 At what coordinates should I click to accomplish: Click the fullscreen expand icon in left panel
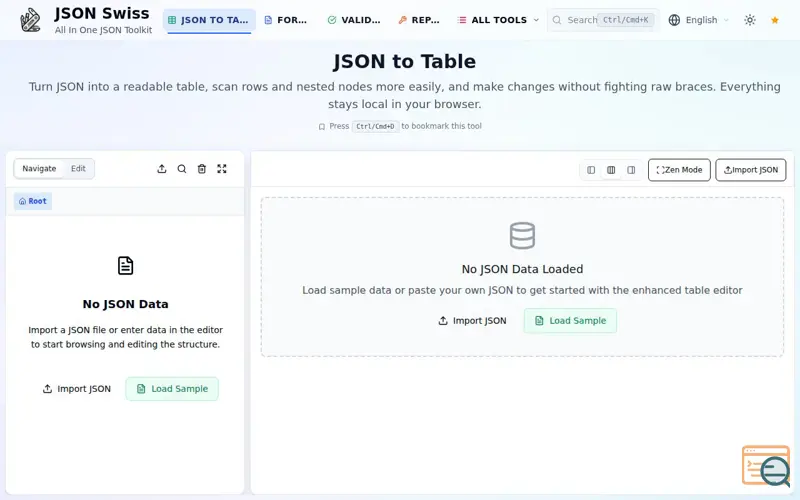221,169
